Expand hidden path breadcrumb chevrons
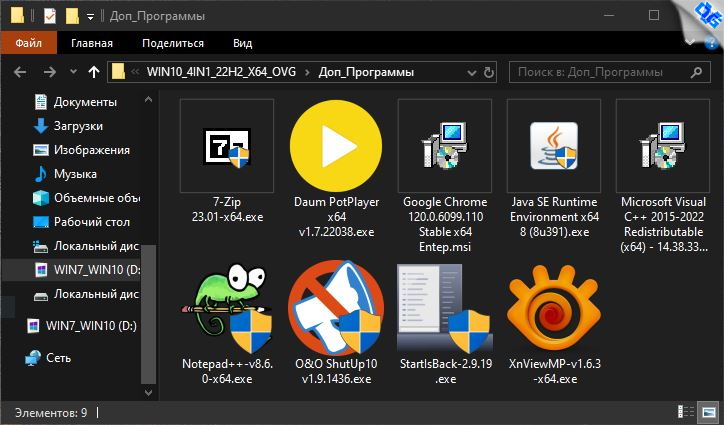 click(135, 72)
